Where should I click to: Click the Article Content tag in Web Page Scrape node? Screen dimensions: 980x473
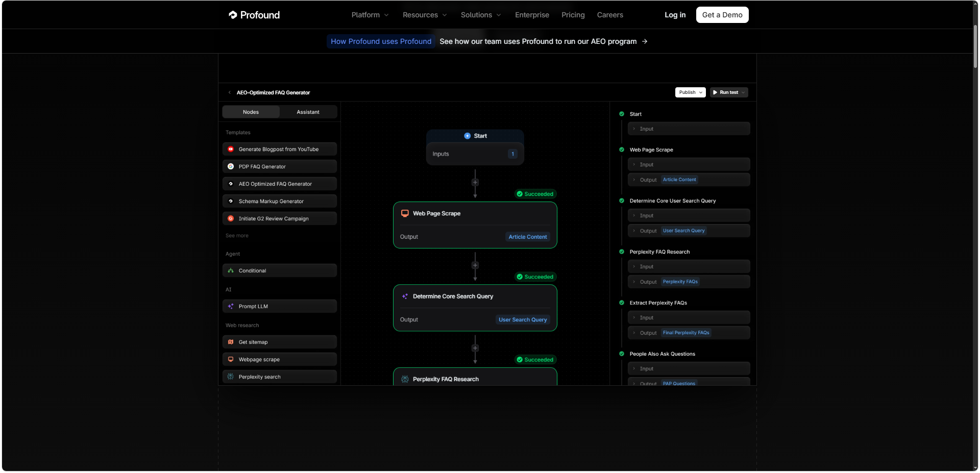click(x=528, y=237)
